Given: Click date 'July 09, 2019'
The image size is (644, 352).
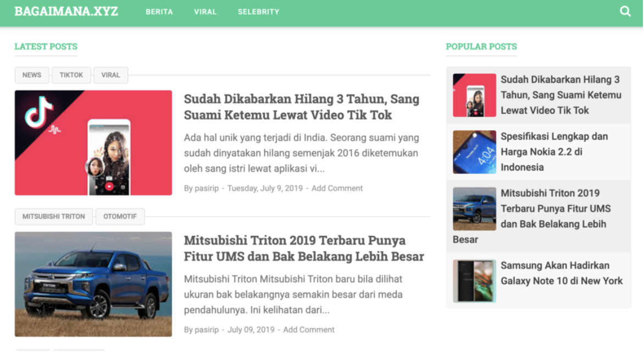Looking at the screenshot, I should point(251,330).
